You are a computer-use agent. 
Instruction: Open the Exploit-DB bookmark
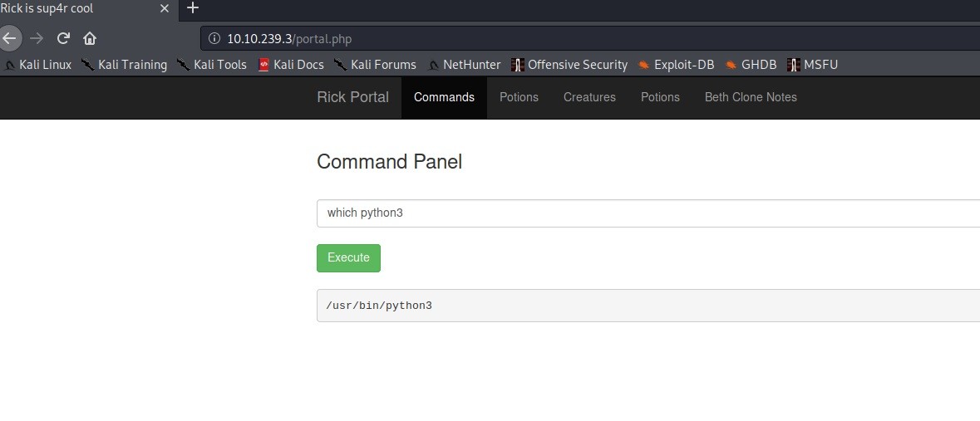(x=676, y=65)
